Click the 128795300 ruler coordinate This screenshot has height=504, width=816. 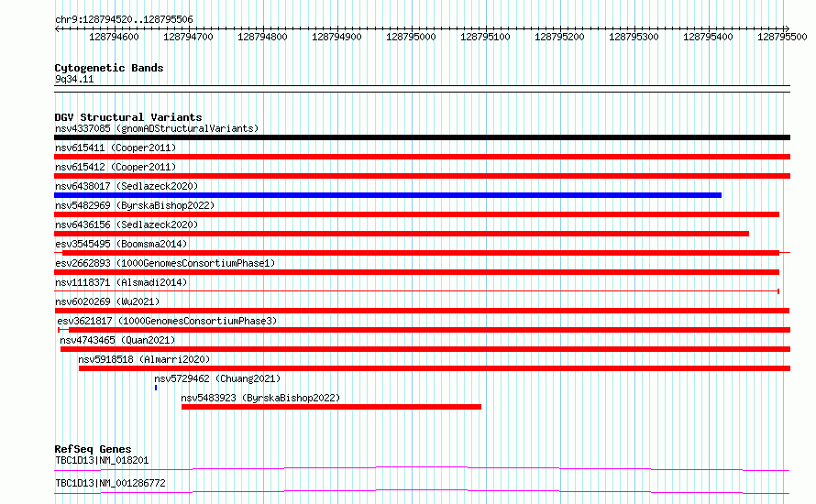(634, 37)
